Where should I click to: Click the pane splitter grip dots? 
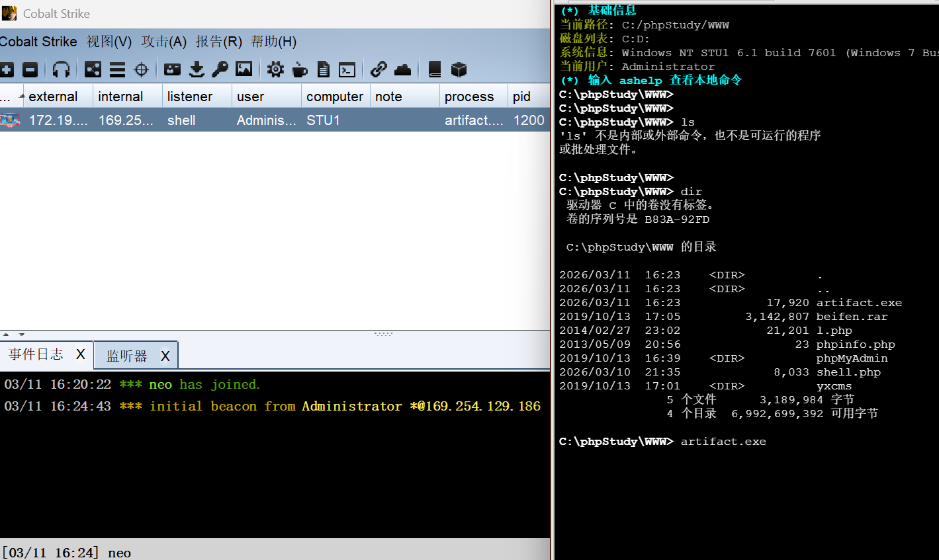point(384,334)
